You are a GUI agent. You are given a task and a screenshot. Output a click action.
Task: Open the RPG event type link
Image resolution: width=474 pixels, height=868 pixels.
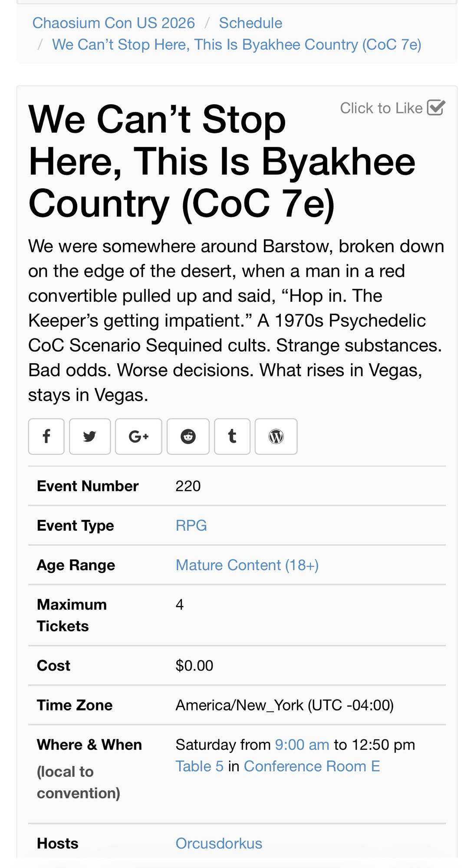(191, 526)
